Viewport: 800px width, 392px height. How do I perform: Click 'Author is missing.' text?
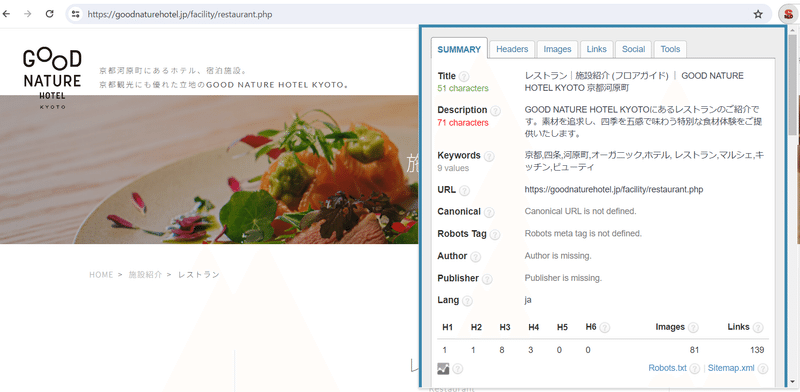click(x=558, y=256)
